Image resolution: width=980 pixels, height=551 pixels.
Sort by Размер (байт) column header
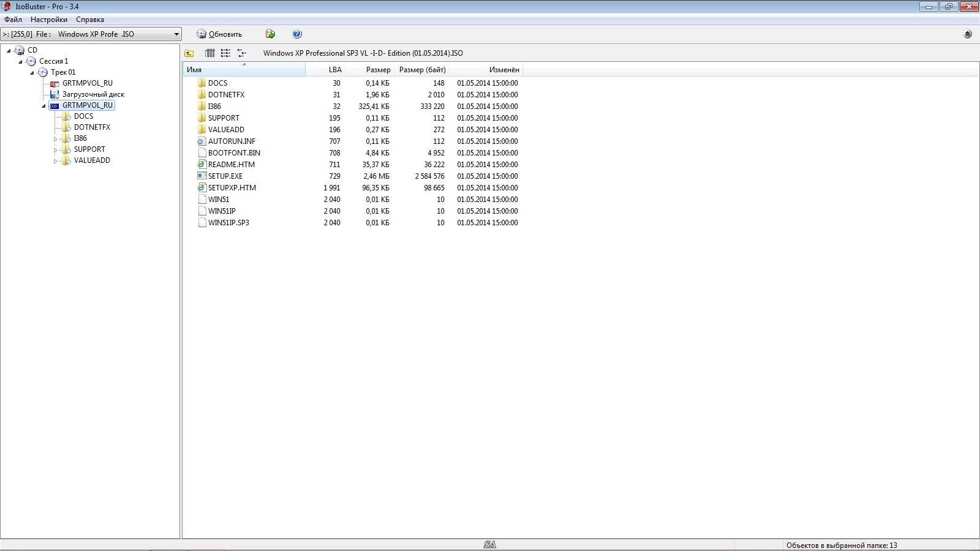(x=422, y=70)
